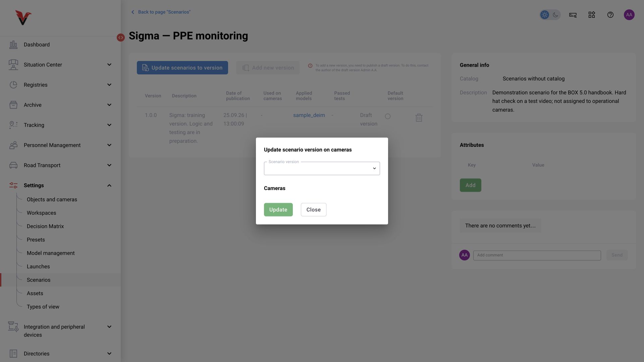Image resolution: width=644 pixels, height=362 pixels.
Task: Click the Personnel Management people icon
Action: coord(13,145)
